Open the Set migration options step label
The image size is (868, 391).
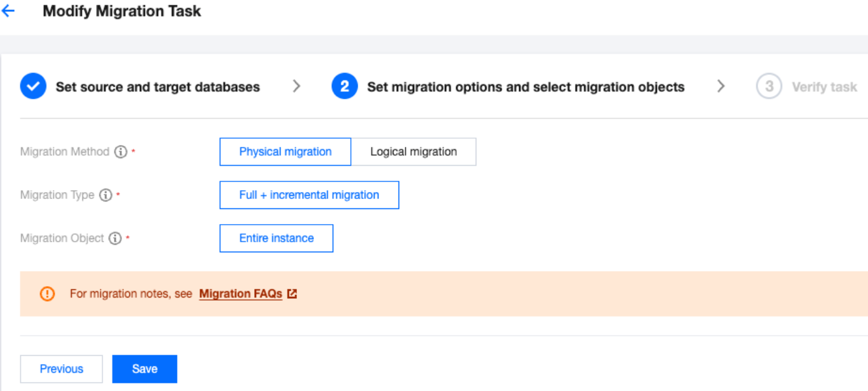click(x=525, y=87)
